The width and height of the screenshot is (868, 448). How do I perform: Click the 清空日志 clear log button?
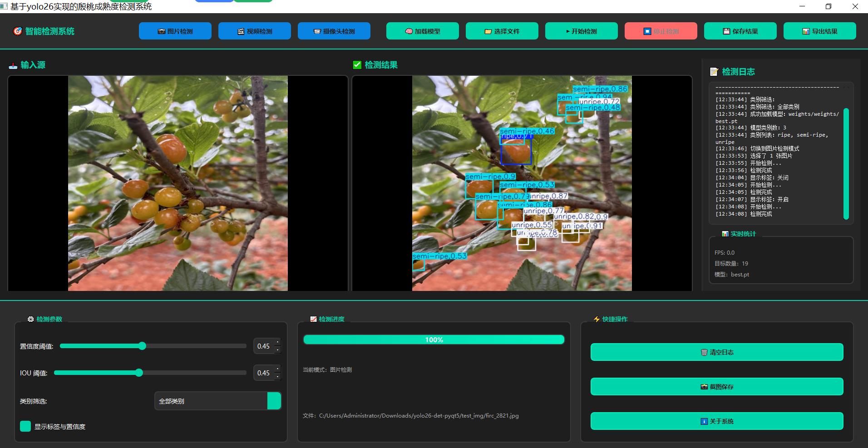pos(716,352)
